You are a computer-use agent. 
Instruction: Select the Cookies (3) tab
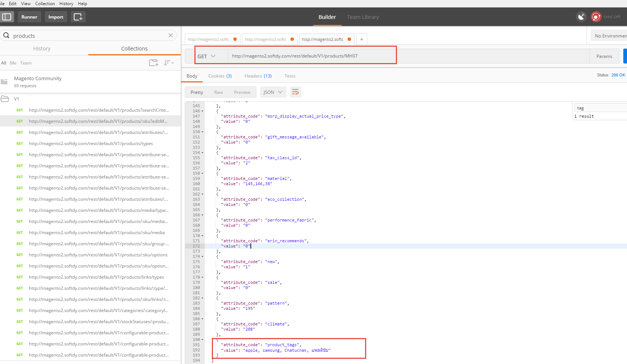(220, 76)
